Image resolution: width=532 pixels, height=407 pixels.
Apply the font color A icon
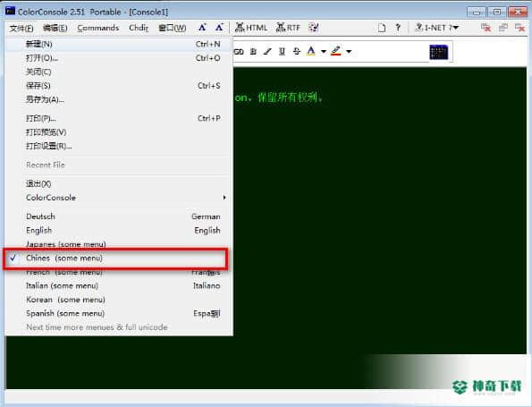click(311, 51)
